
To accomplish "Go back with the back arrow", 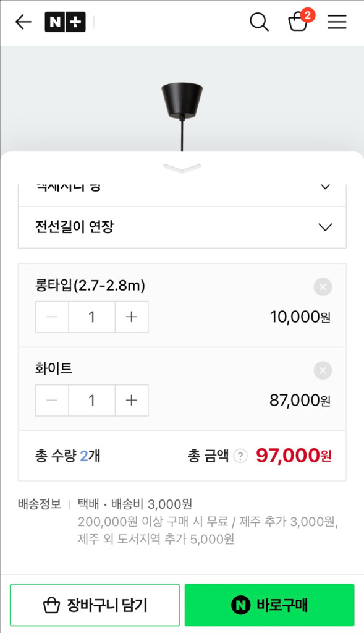I will (x=23, y=22).
